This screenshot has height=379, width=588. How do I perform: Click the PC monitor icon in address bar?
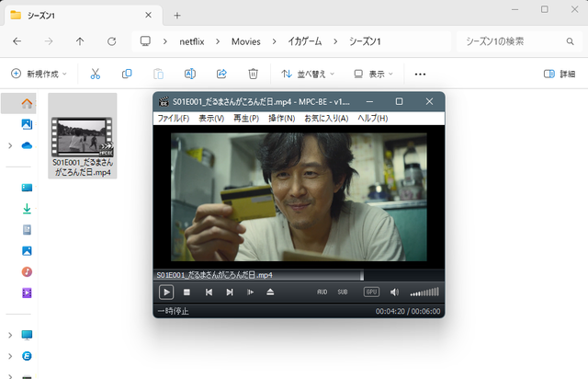pyautogui.click(x=145, y=41)
